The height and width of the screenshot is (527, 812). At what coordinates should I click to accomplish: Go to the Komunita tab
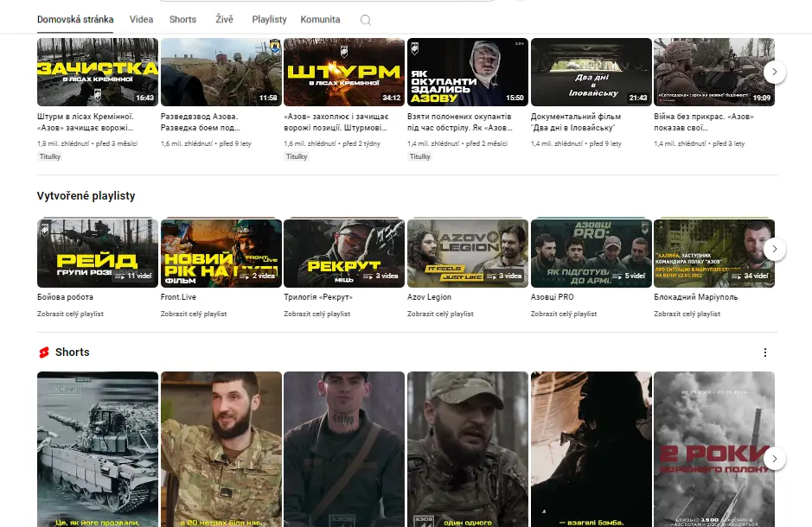[320, 20]
